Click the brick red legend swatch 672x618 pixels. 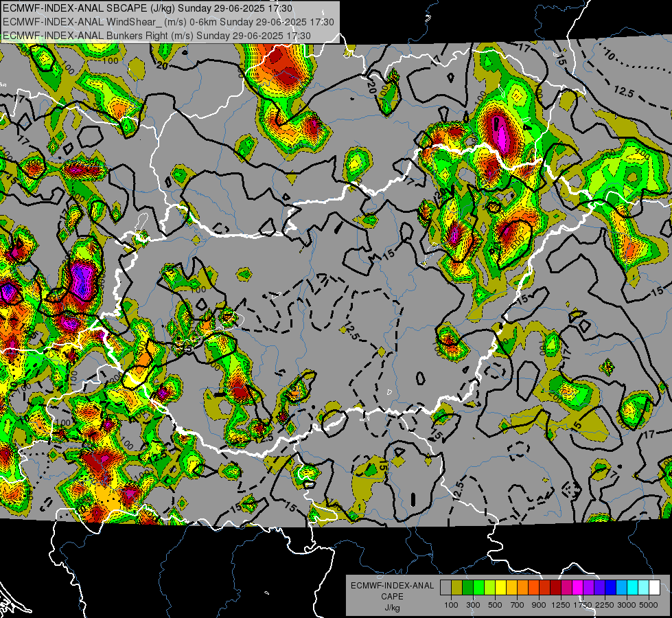(x=545, y=588)
